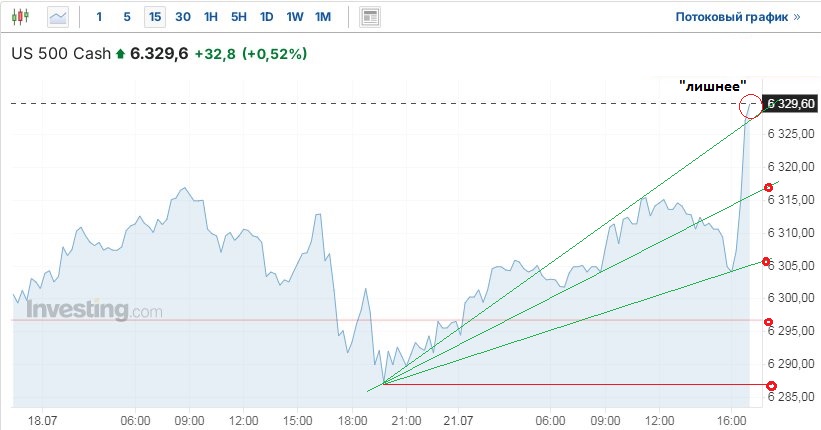Open the news layout icon

[x=370, y=17]
